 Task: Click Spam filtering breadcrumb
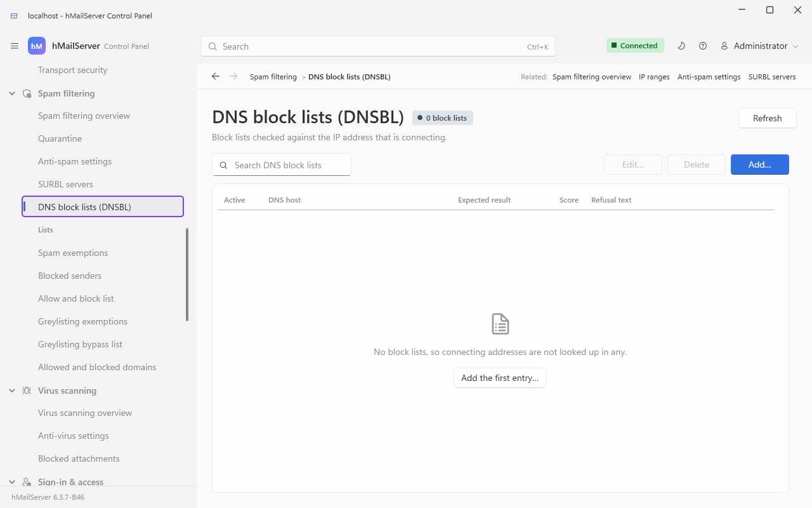click(x=273, y=77)
